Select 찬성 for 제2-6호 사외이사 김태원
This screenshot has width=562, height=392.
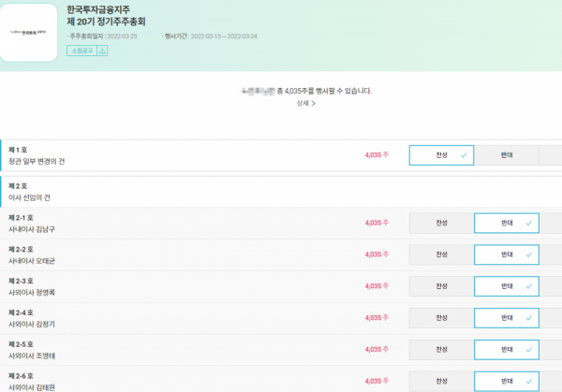pyautogui.click(x=441, y=382)
